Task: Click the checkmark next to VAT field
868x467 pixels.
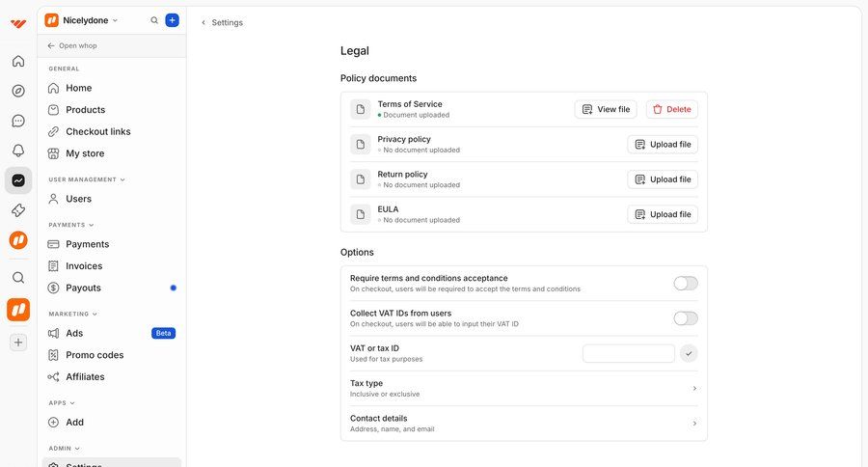Action: coord(689,354)
